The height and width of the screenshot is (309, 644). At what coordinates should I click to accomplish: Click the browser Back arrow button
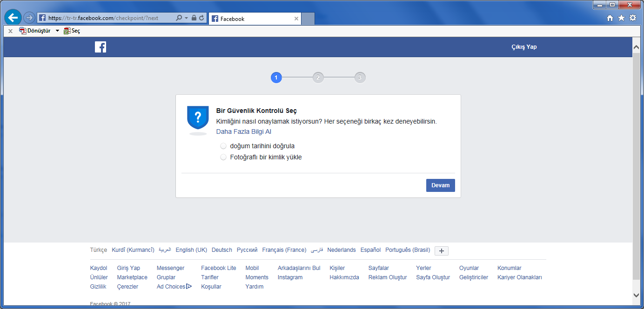tap(13, 18)
